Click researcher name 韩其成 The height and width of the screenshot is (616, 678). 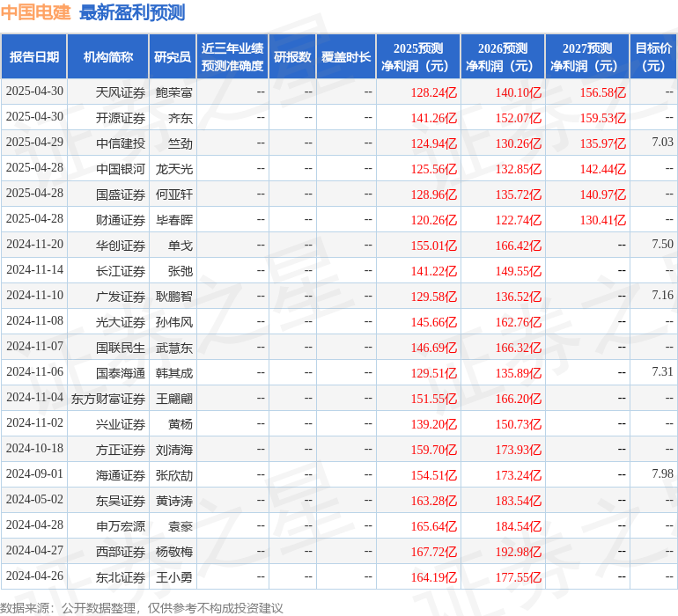[173, 372]
